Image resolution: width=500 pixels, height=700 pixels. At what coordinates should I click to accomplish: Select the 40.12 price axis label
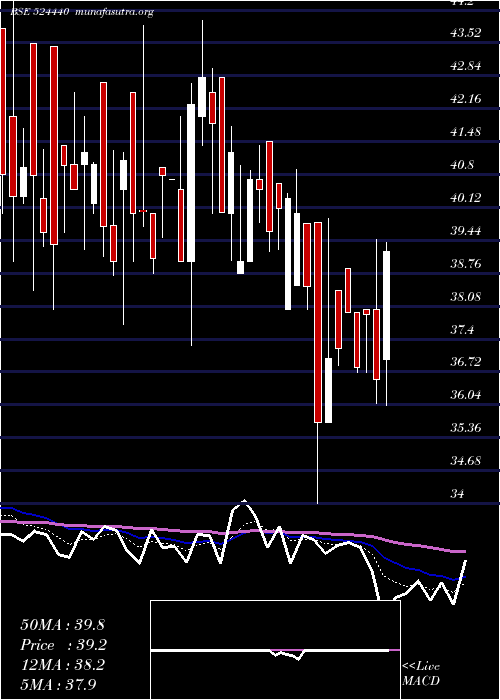click(x=466, y=198)
